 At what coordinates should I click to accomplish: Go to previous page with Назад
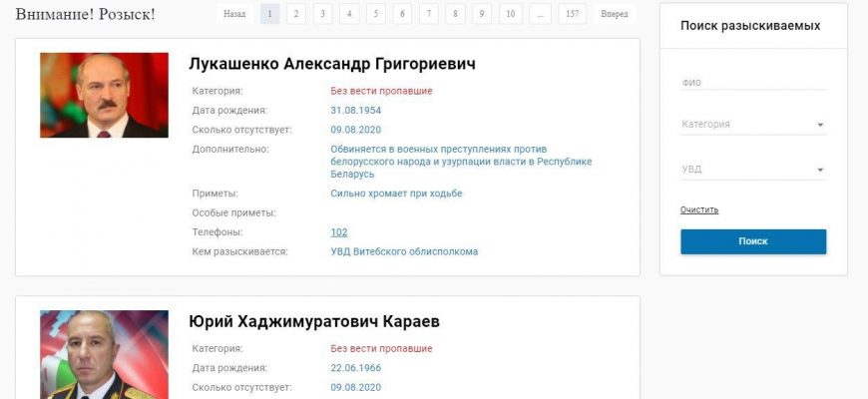234,14
